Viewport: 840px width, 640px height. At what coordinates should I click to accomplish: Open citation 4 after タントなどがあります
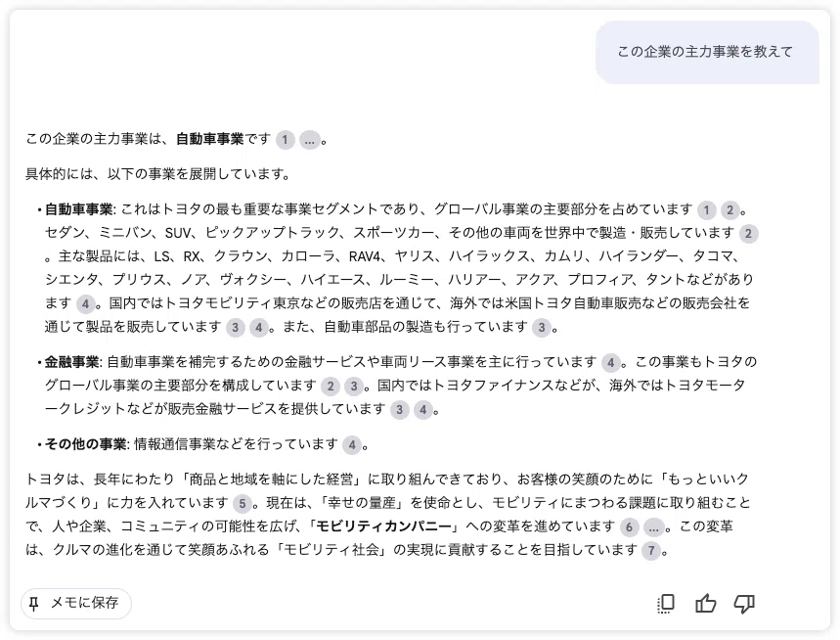pyautogui.click(x=86, y=304)
